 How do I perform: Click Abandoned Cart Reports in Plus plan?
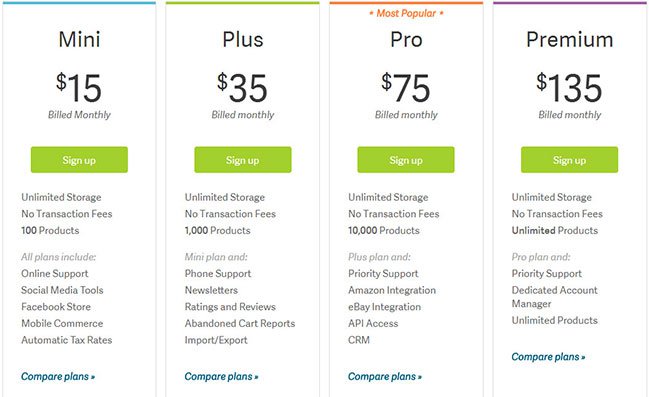[240, 323]
